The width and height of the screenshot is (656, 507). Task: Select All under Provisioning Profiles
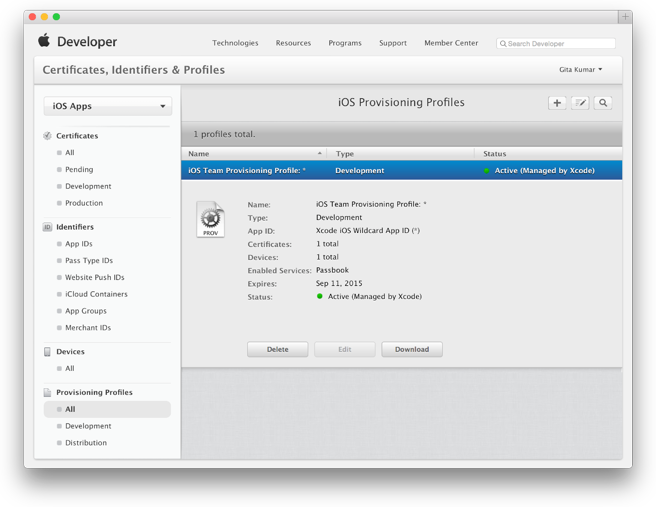(107, 409)
